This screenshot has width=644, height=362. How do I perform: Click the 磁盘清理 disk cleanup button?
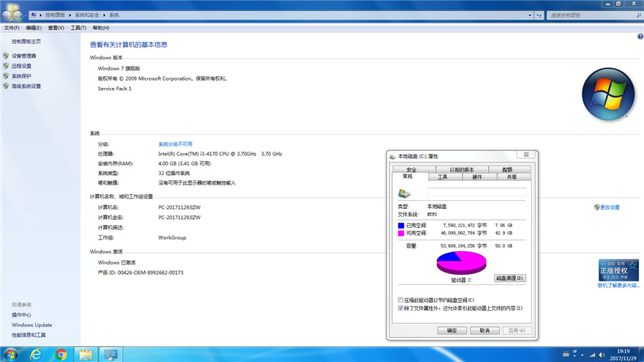[510, 278]
